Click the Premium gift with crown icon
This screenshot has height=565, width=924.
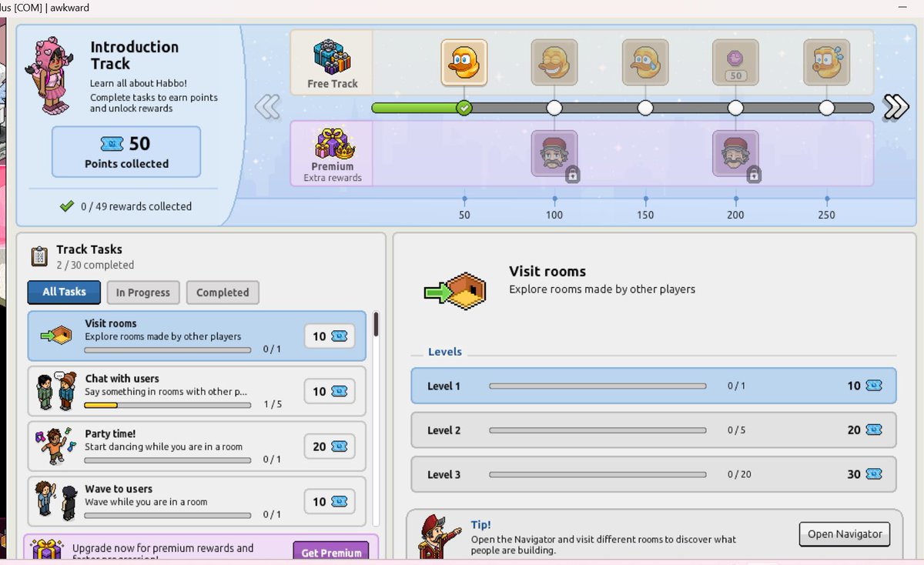[333, 143]
